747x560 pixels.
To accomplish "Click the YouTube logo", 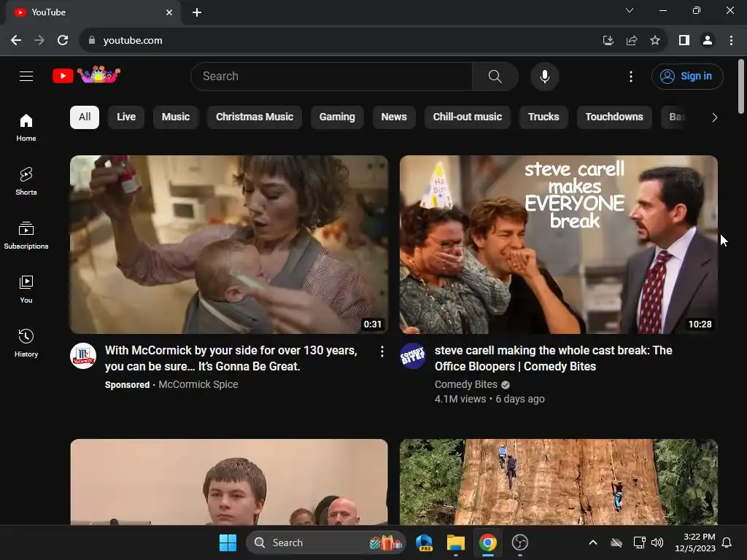I will point(86,75).
